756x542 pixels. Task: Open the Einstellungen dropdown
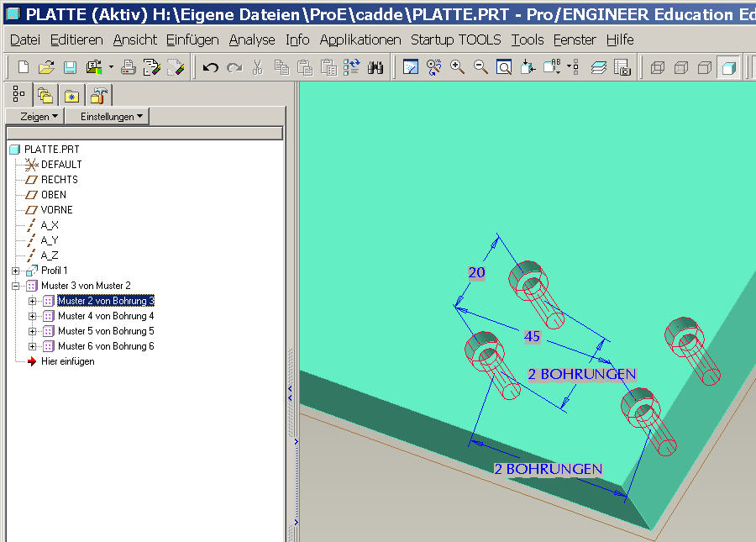click(x=108, y=116)
